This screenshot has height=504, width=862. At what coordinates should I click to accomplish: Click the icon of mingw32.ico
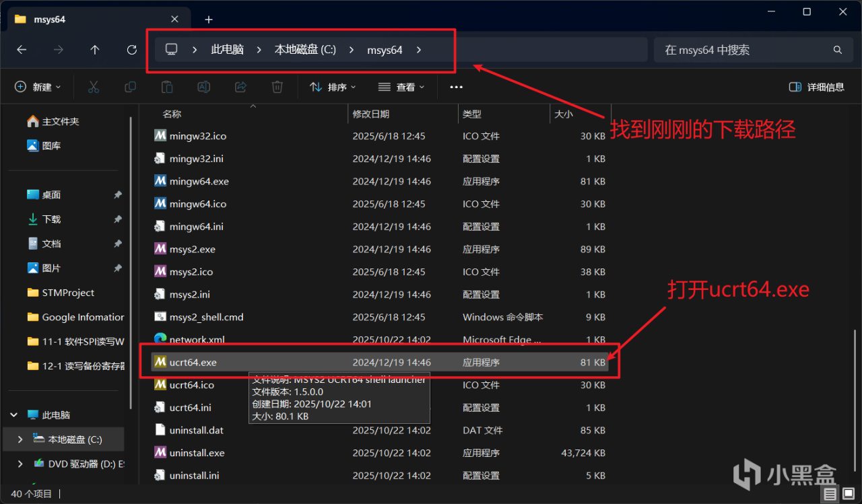[x=160, y=136]
